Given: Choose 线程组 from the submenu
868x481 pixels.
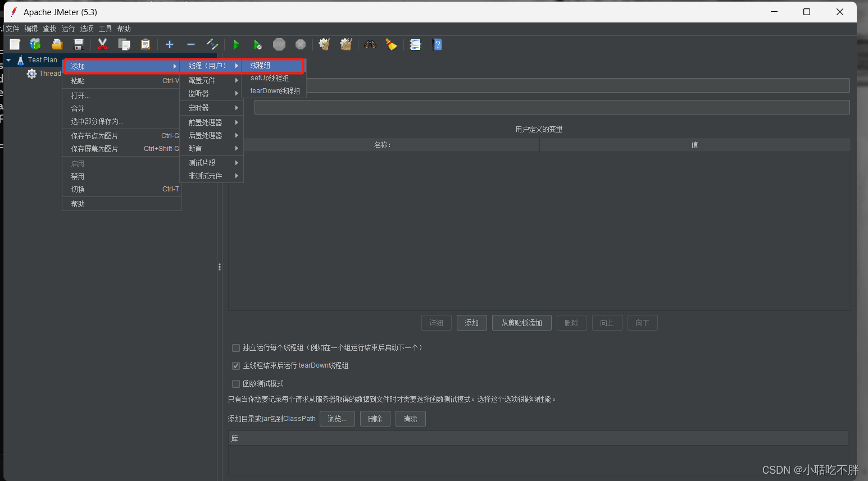Looking at the screenshot, I should pos(274,66).
